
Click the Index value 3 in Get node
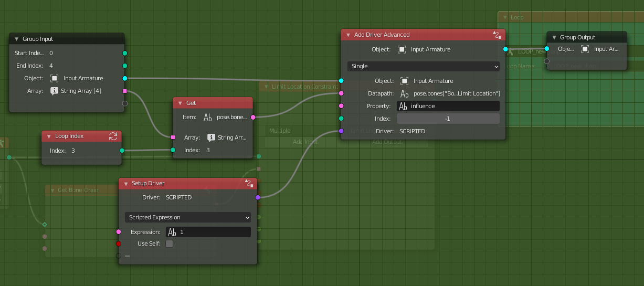[x=208, y=150]
